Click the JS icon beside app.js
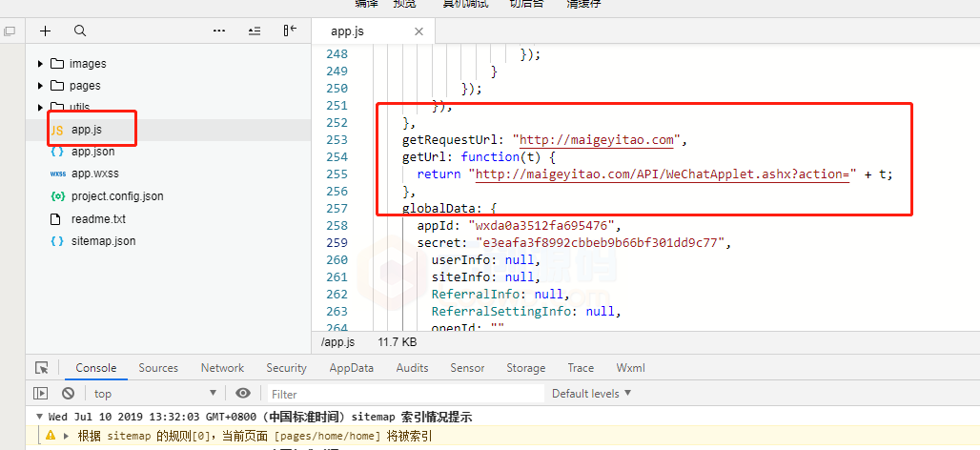 coord(57,130)
